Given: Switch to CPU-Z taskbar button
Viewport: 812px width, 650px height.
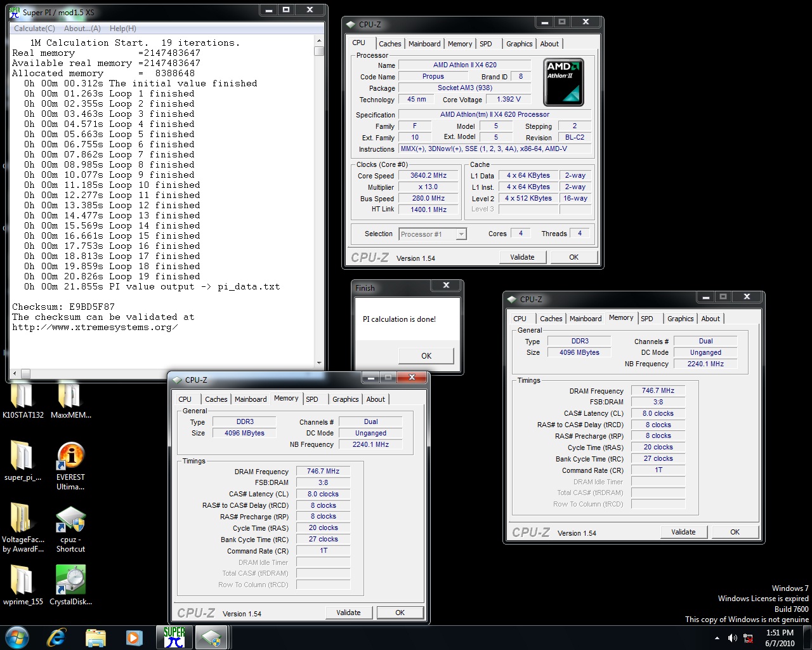Looking at the screenshot, I should pos(212,637).
